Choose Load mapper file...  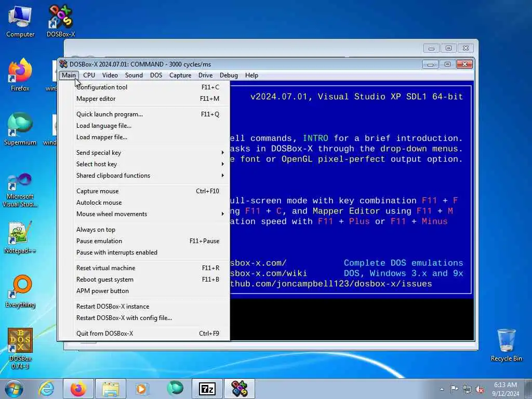pyautogui.click(x=144, y=137)
